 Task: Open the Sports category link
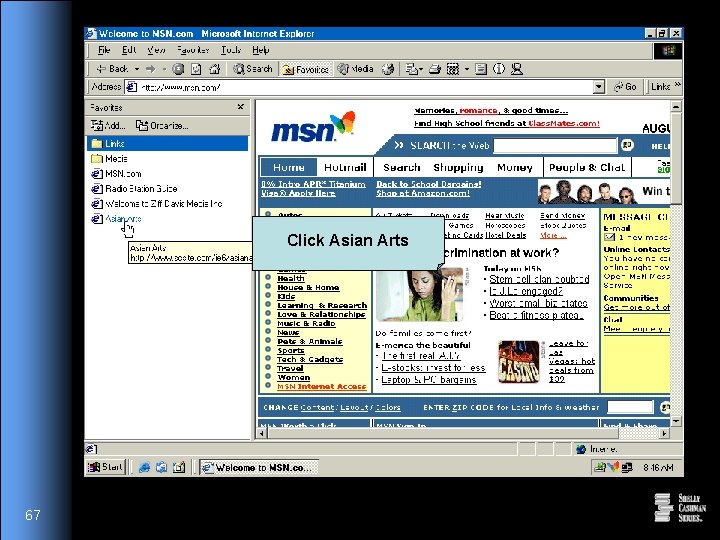tap(291, 350)
